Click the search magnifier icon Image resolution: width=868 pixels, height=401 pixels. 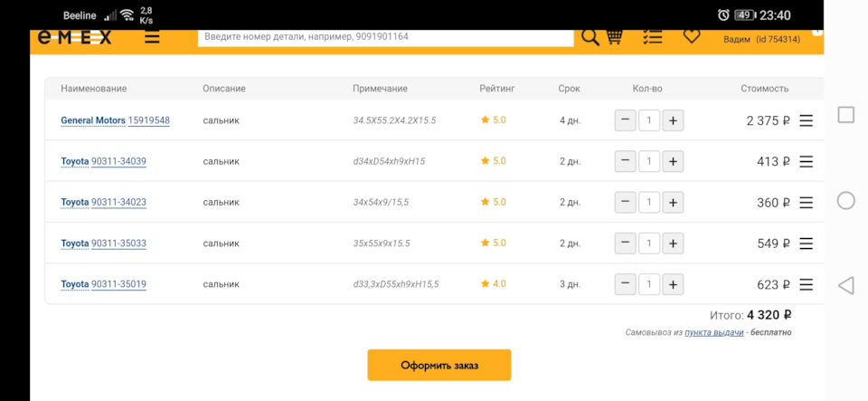tap(590, 38)
